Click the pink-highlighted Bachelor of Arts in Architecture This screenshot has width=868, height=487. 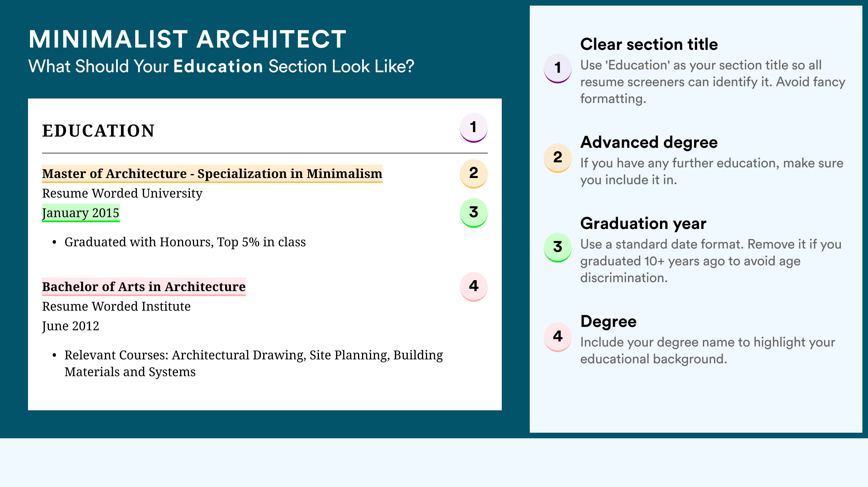coord(144,287)
